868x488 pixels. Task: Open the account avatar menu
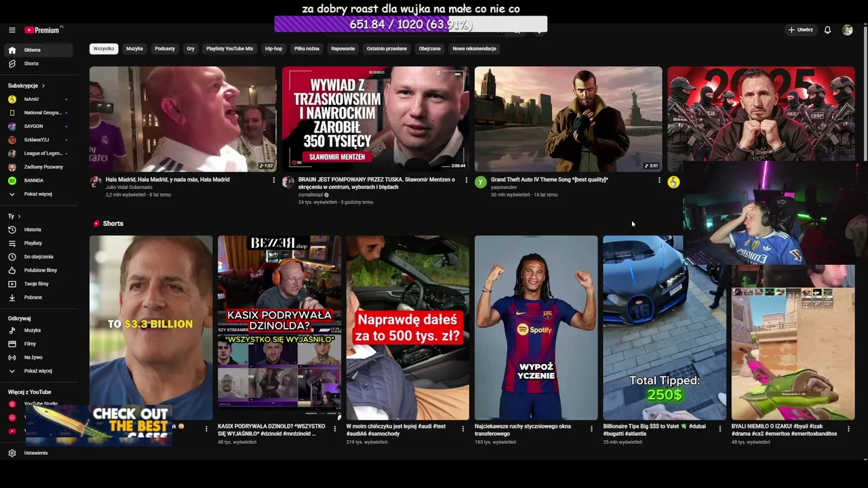tap(847, 30)
